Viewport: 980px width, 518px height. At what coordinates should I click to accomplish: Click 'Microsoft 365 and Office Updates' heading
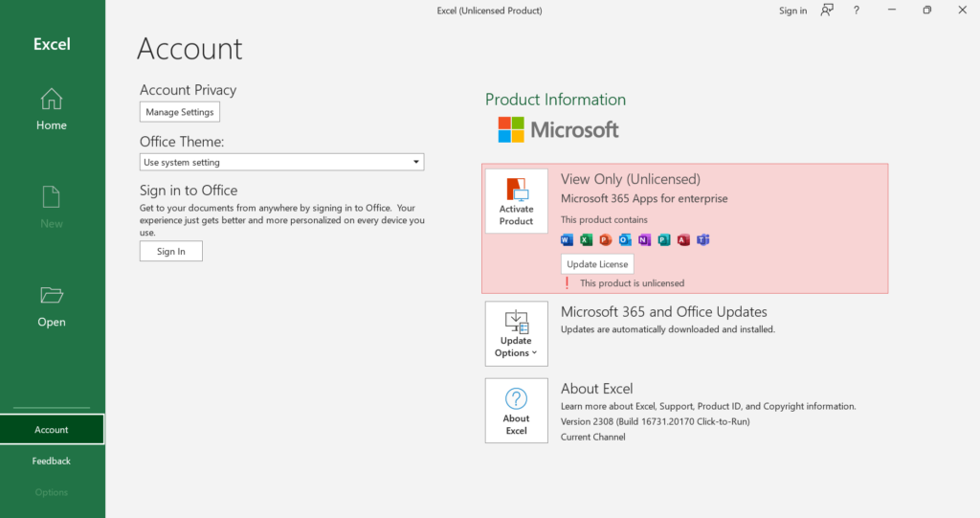(x=664, y=311)
